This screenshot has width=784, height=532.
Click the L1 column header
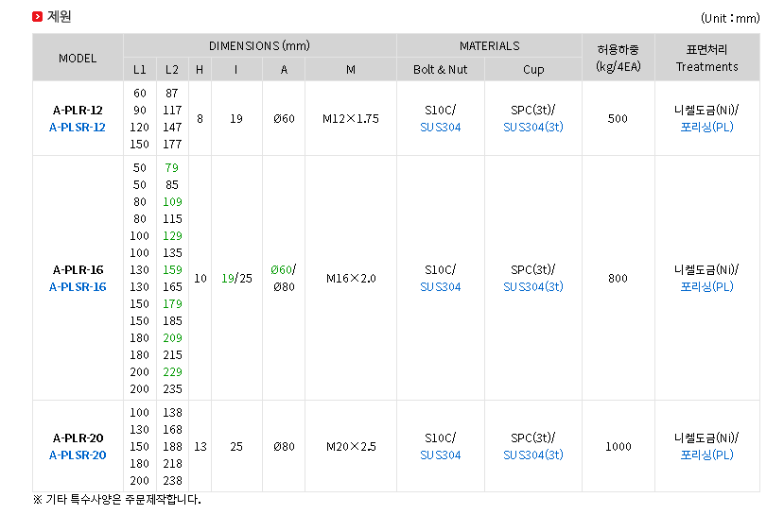point(140,69)
